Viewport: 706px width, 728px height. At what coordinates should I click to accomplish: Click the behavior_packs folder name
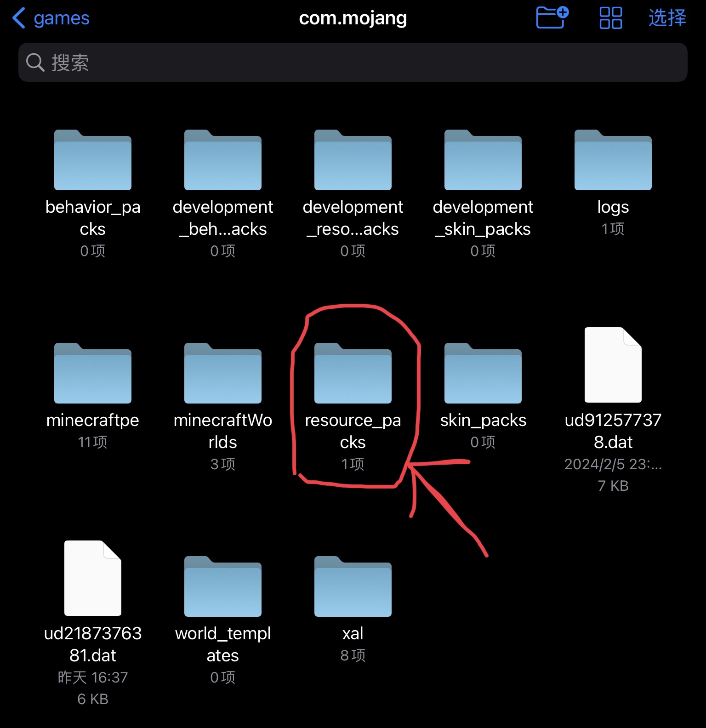[93, 218]
